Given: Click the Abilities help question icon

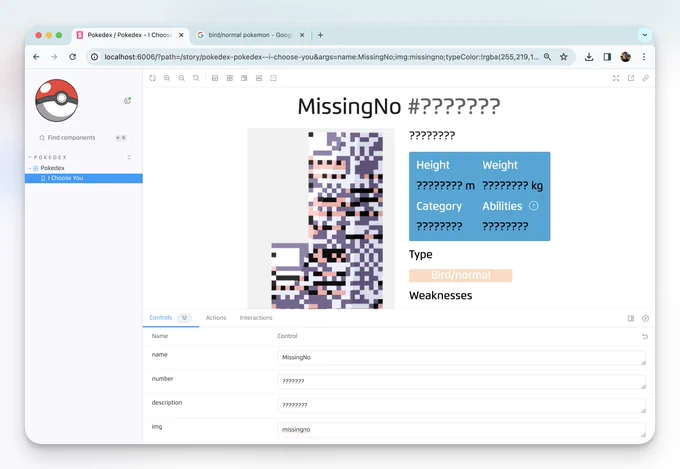Looking at the screenshot, I should 533,206.
